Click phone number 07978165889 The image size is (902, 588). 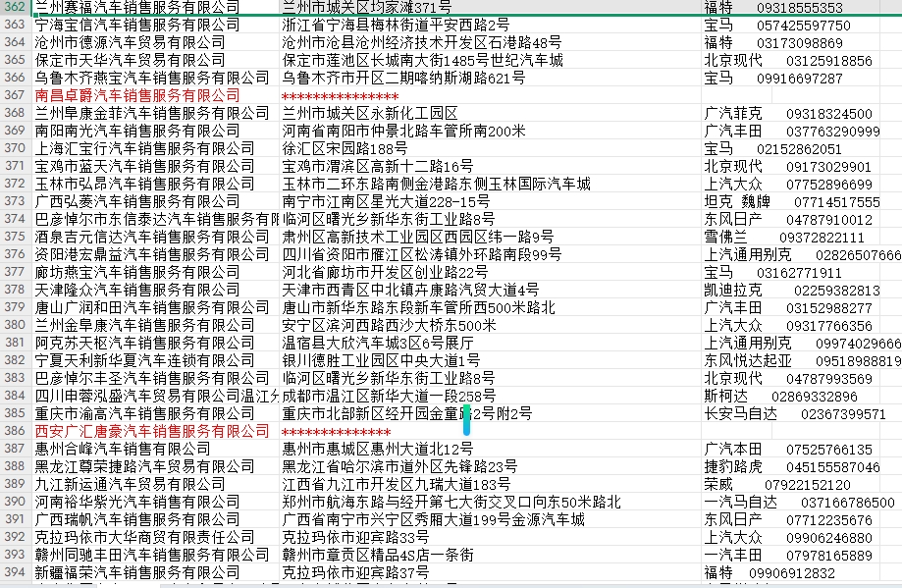(x=829, y=556)
